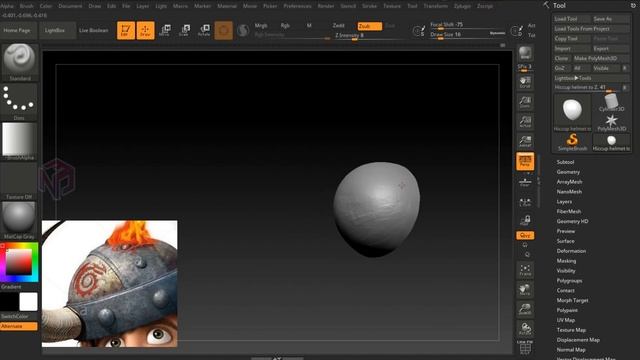The height and width of the screenshot is (360, 640).
Task: Open the MatCap Gray material selector
Action: click(19, 220)
